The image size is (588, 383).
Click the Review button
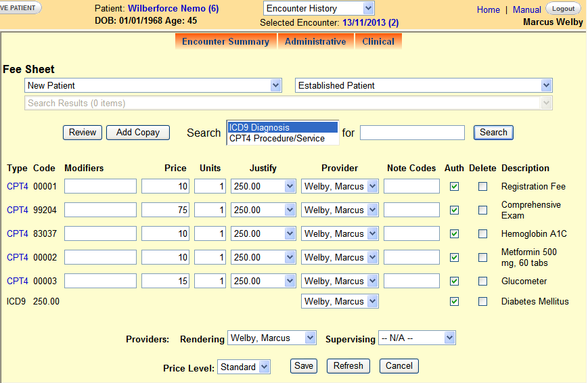click(83, 133)
